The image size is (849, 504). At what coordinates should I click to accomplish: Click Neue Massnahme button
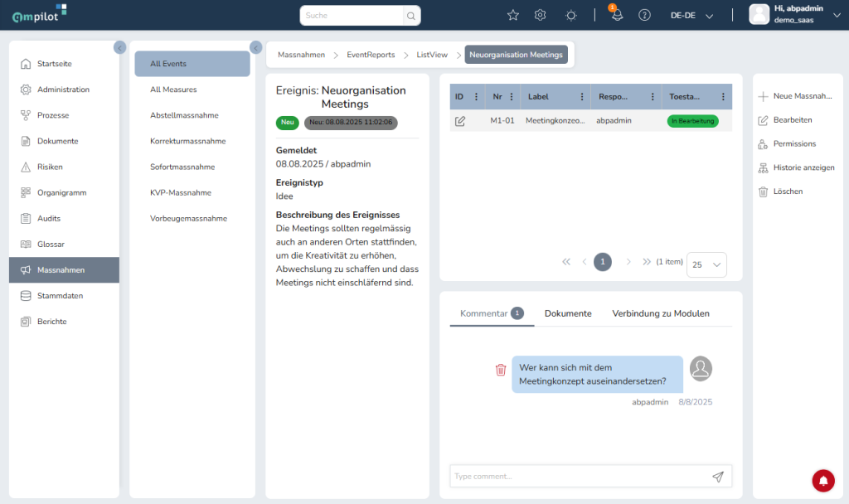tap(795, 96)
